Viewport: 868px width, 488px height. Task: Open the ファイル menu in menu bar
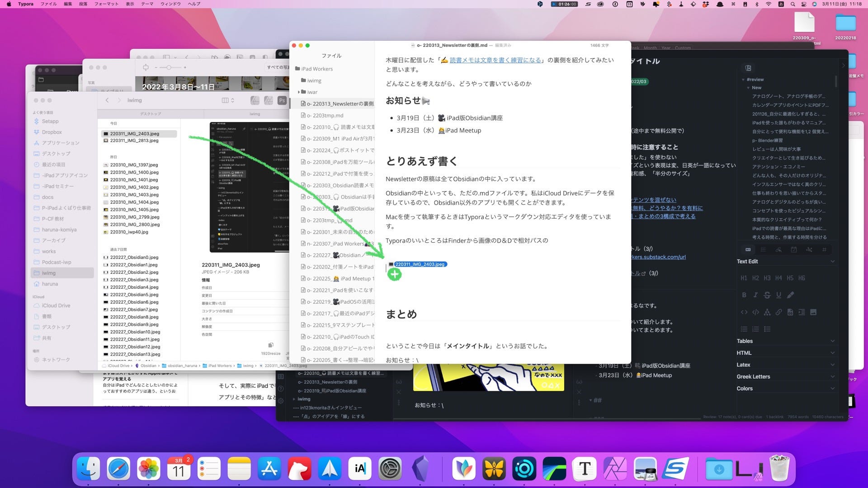click(48, 4)
